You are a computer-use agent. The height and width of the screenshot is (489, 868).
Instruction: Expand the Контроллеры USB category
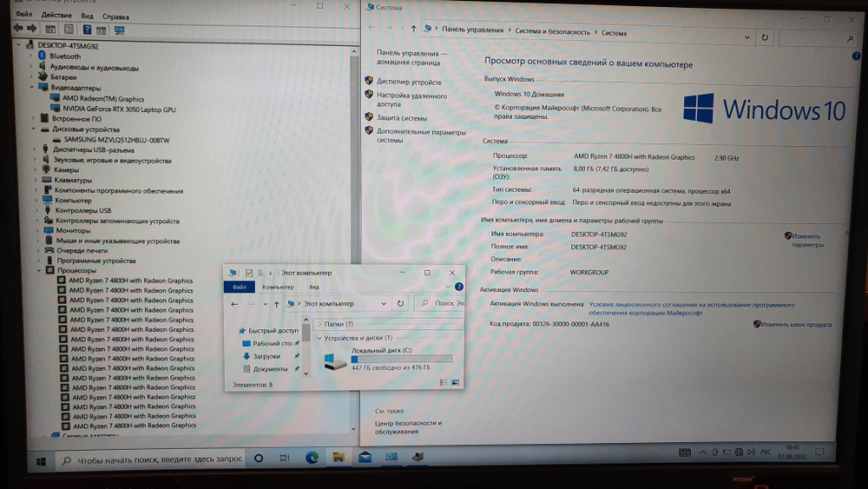click(x=37, y=210)
